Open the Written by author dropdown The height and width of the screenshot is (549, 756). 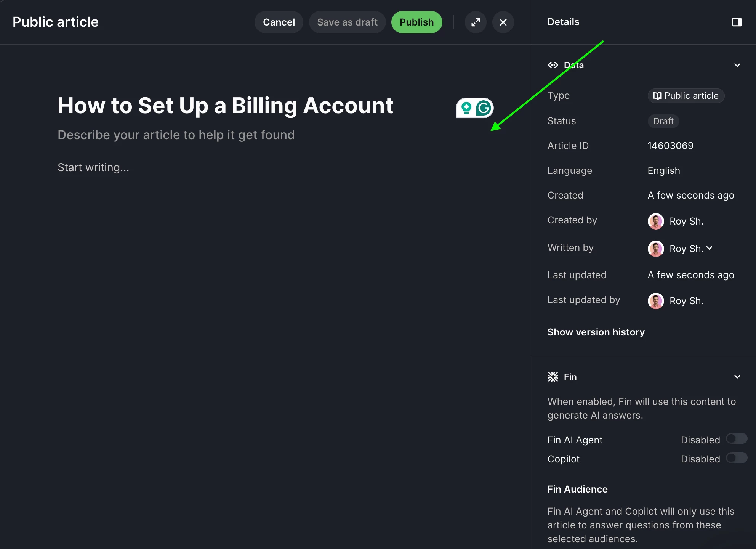pos(680,249)
